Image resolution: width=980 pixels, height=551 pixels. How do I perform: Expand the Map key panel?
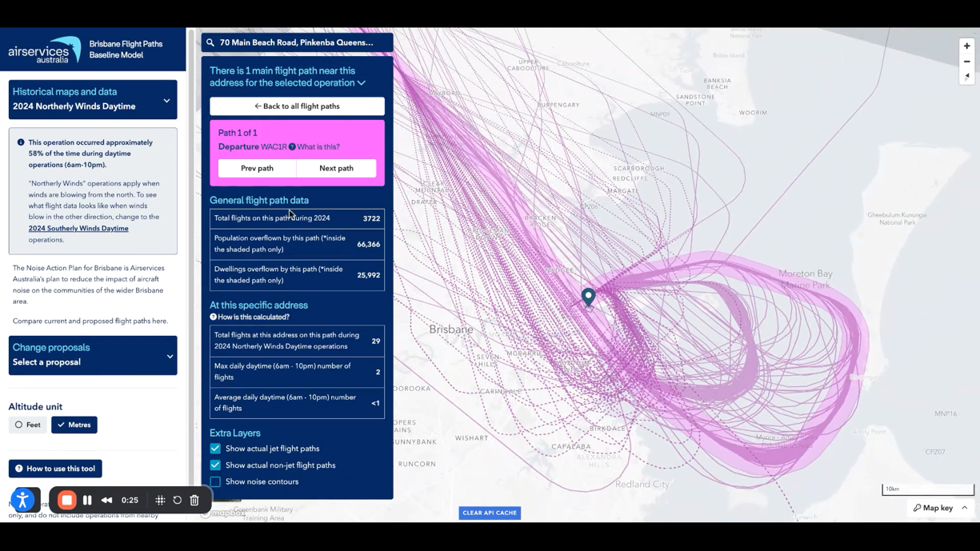[x=941, y=508]
